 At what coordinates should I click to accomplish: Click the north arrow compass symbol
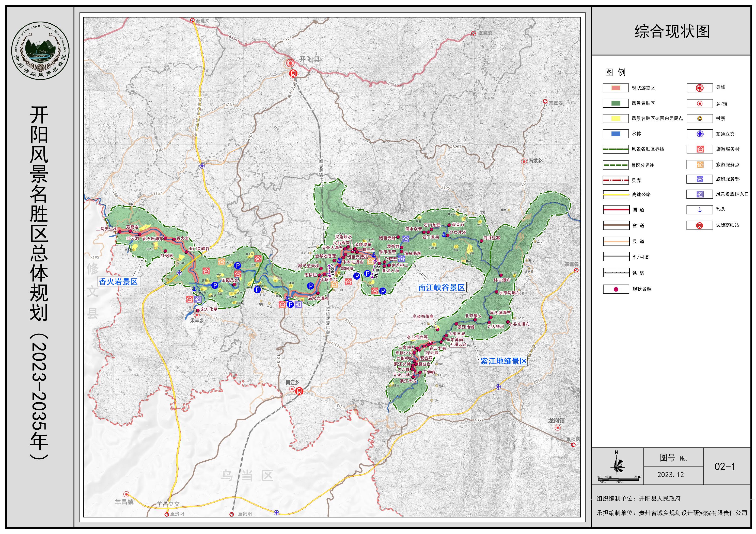tap(617, 465)
